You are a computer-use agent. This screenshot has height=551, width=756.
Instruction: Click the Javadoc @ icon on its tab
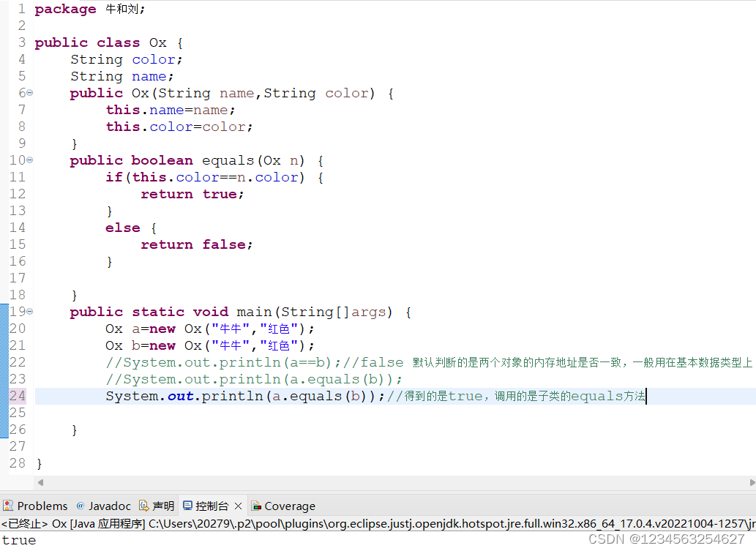80,505
